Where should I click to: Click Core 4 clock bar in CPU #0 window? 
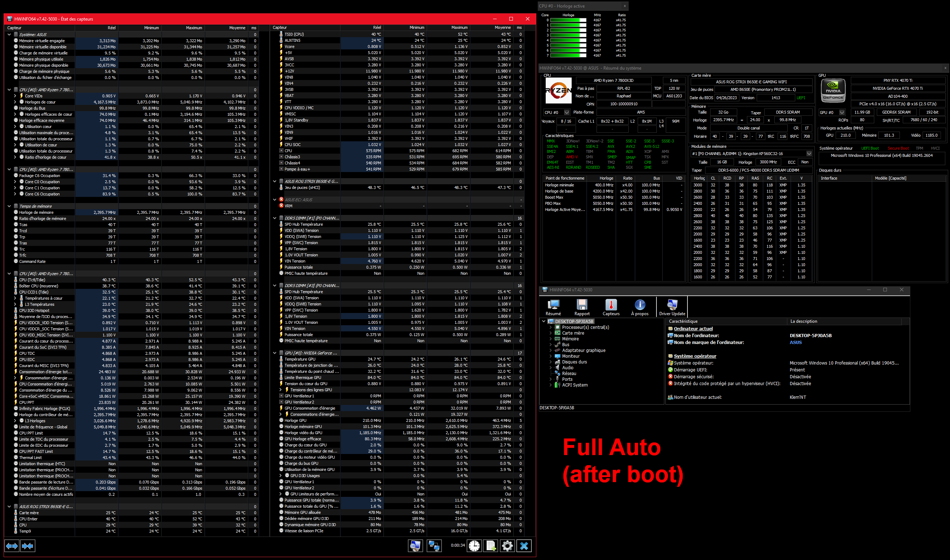568,40
